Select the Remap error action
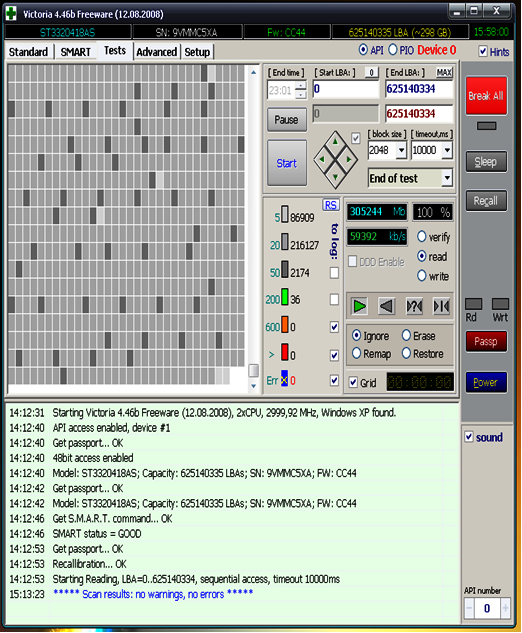 pos(356,354)
